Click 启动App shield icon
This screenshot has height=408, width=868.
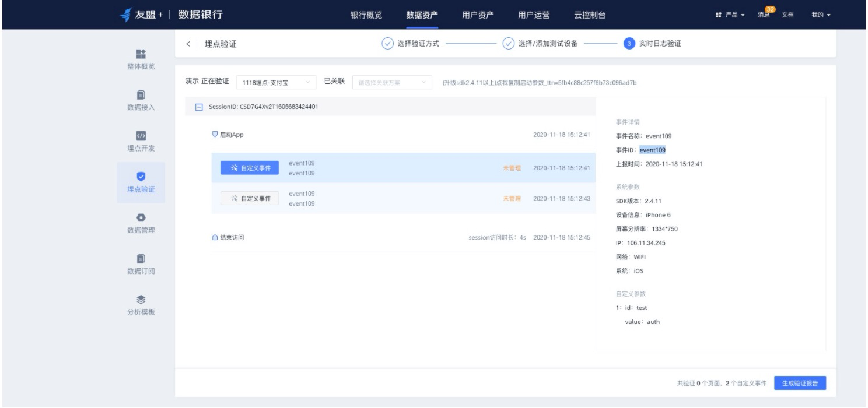215,134
